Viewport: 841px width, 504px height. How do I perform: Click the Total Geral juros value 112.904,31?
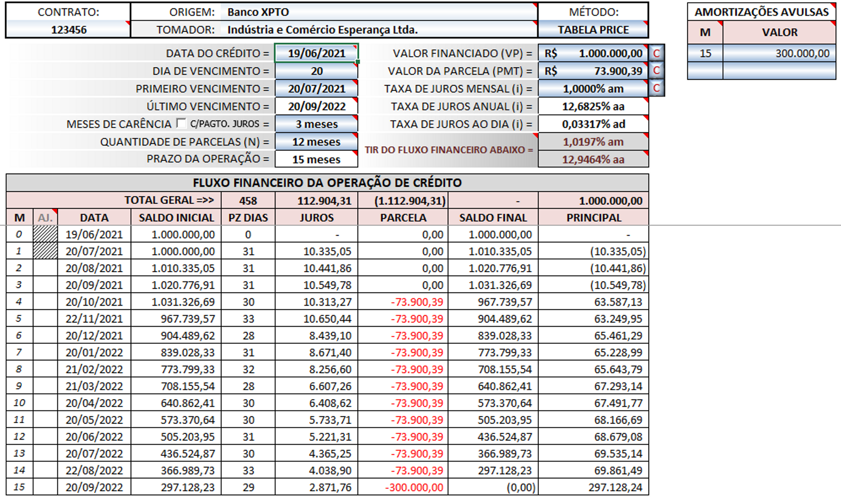(317, 201)
